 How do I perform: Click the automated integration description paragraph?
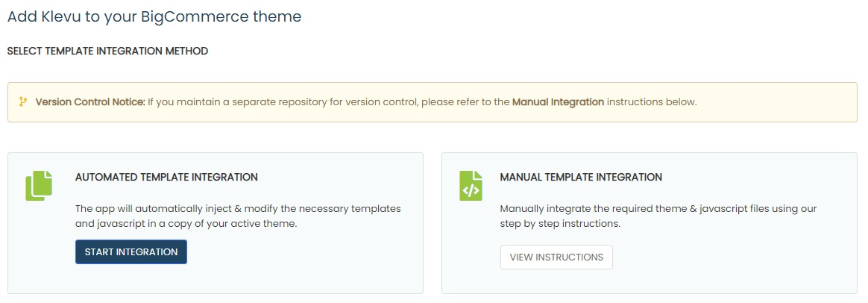click(238, 216)
